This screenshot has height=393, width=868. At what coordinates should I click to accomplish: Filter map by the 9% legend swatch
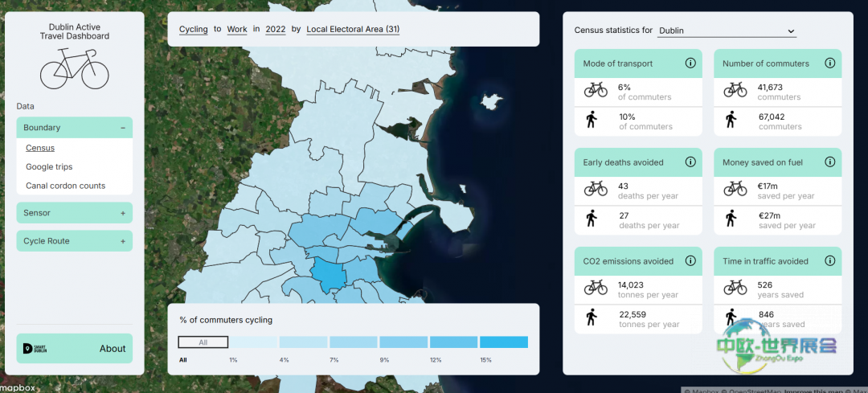(403, 342)
